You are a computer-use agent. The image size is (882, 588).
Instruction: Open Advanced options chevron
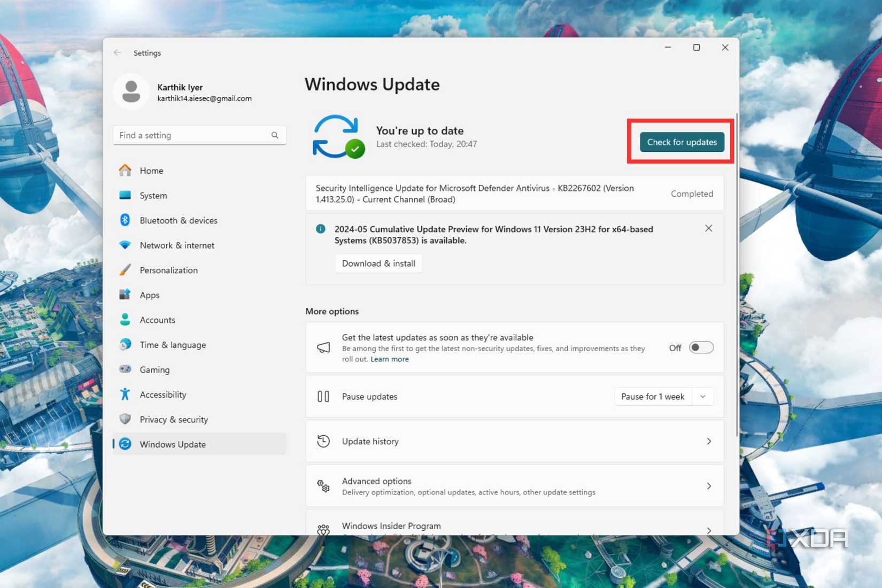tap(709, 486)
